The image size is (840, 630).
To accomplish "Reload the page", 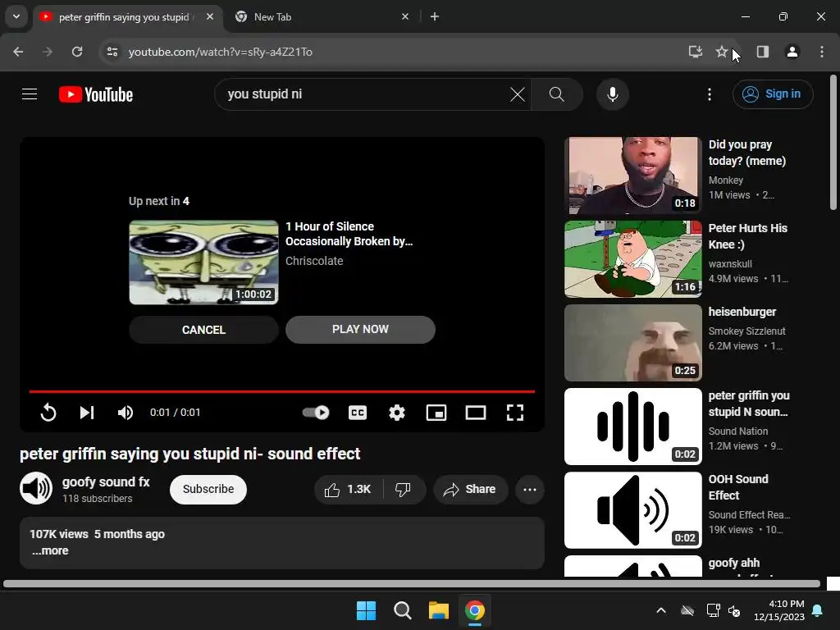I will point(77,52).
